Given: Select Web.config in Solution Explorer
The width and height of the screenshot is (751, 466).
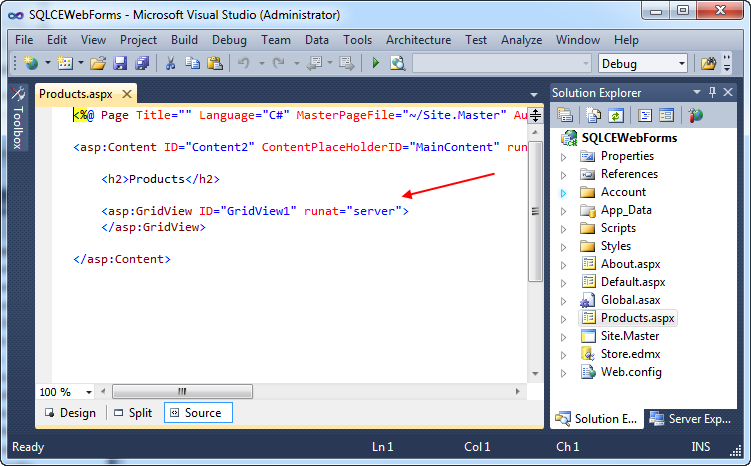Looking at the screenshot, I should click(631, 372).
